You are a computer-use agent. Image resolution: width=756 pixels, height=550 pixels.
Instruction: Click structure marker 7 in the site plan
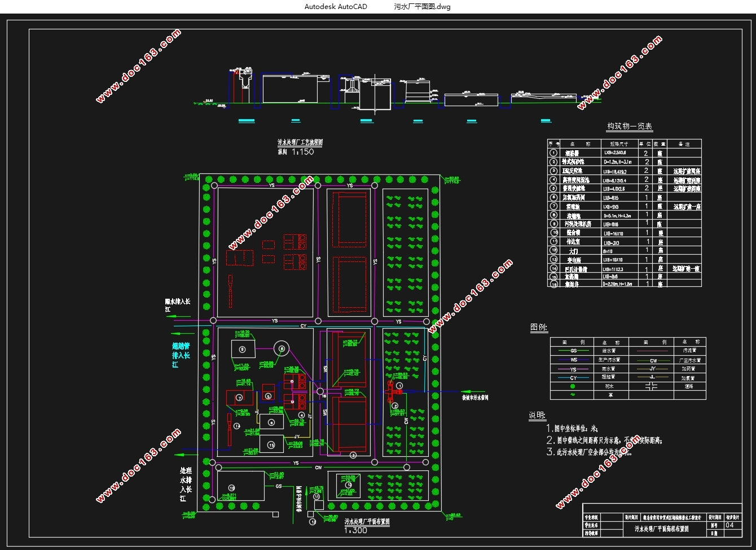point(240,398)
